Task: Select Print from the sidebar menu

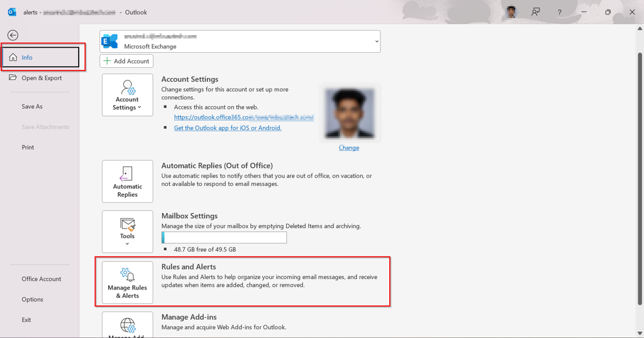Action: pyautogui.click(x=28, y=147)
